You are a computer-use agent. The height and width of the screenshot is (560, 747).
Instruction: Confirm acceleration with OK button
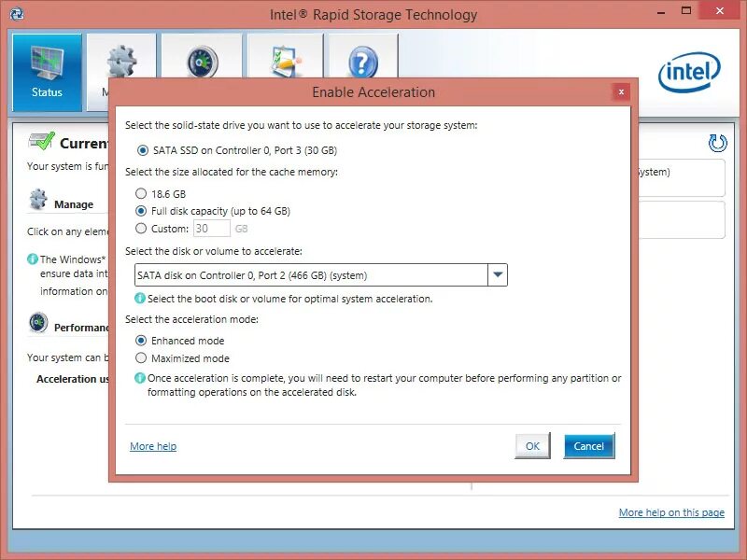[532, 446]
